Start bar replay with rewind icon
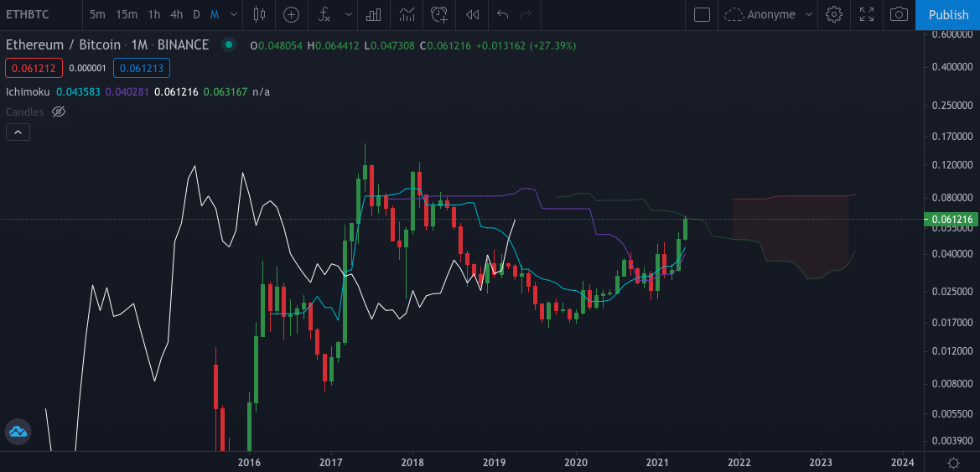 [473, 14]
